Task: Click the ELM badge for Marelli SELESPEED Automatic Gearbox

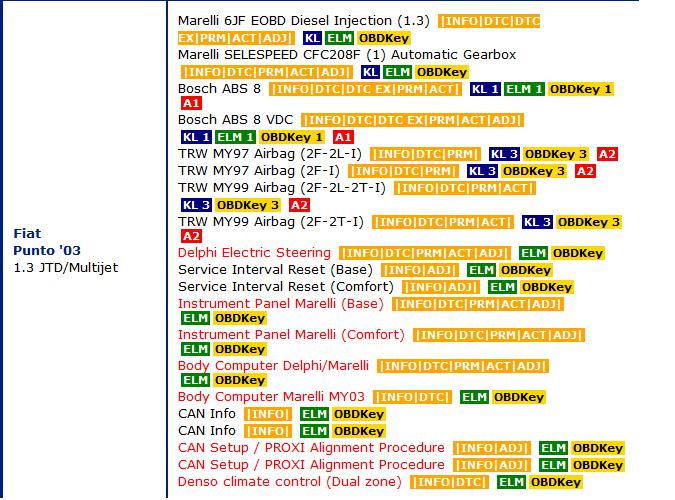Action: (x=398, y=72)
